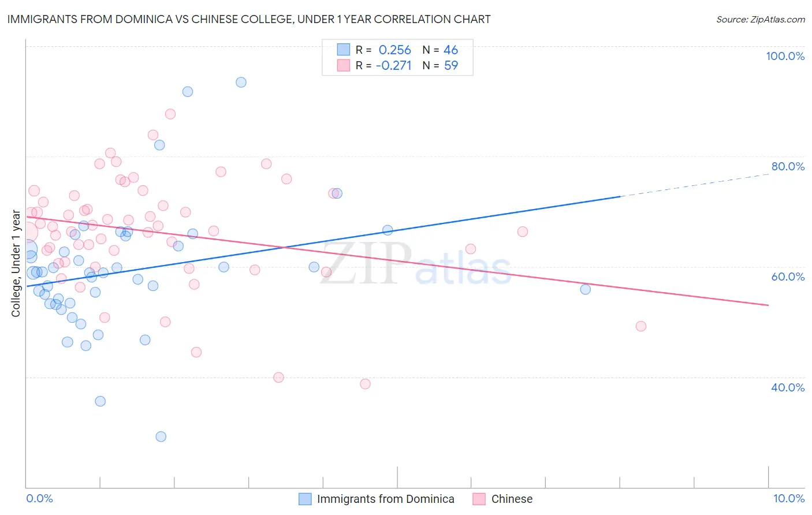Click the 80.0% y-axis label
This screenshot has height=515, width=812.
point(788,166)
